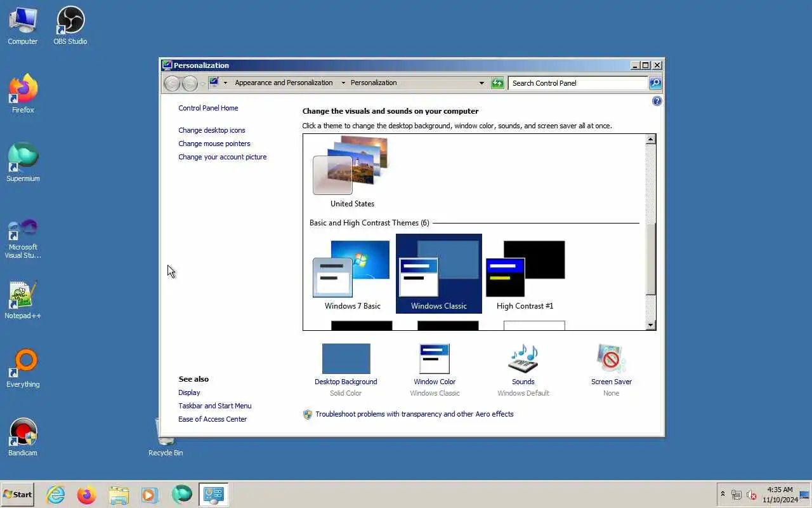Viewport: 812px width, 508px height.
Task: Click the network tray icon
Action: [737, 495]
